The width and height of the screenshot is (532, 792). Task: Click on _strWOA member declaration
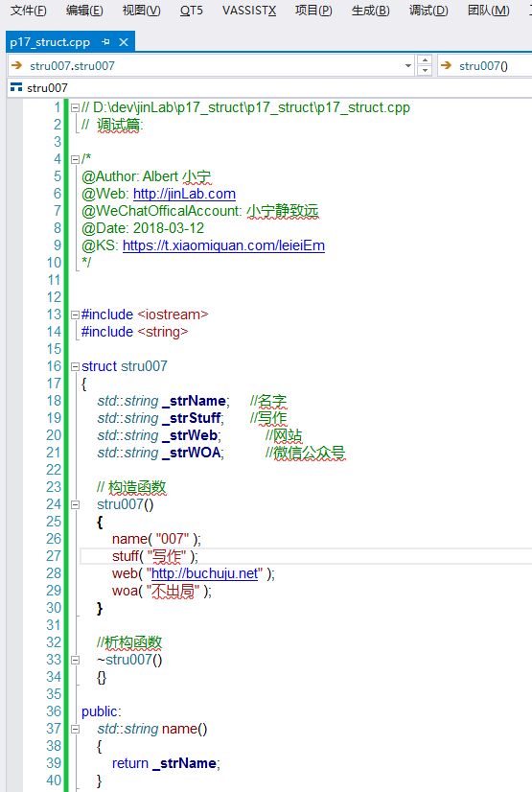coord(192,453)
